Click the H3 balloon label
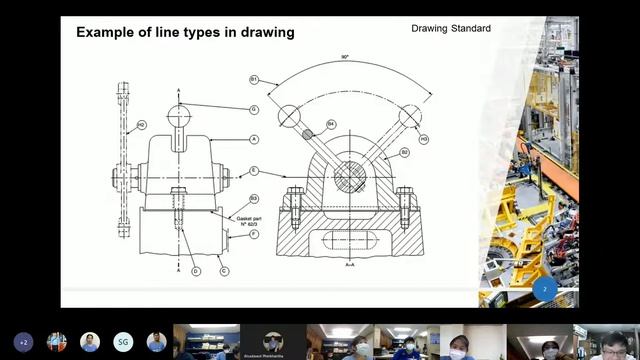 [424, 140]
